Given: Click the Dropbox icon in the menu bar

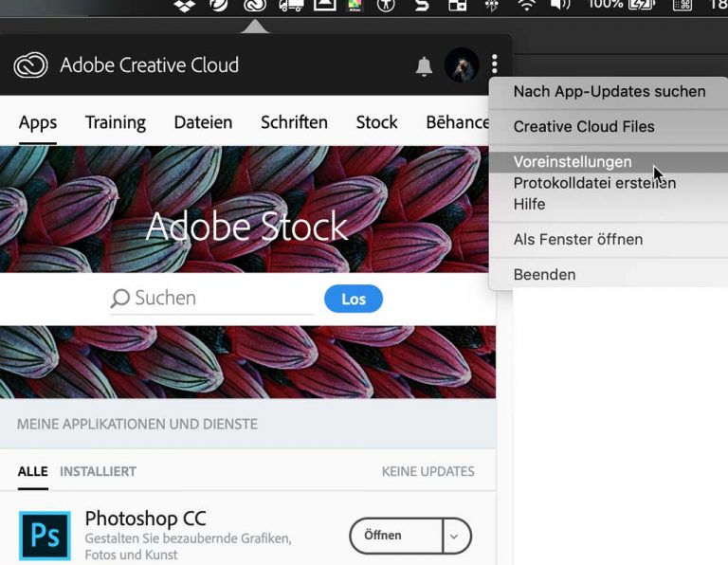Looking at the screenshot, I should click(184, 6).
